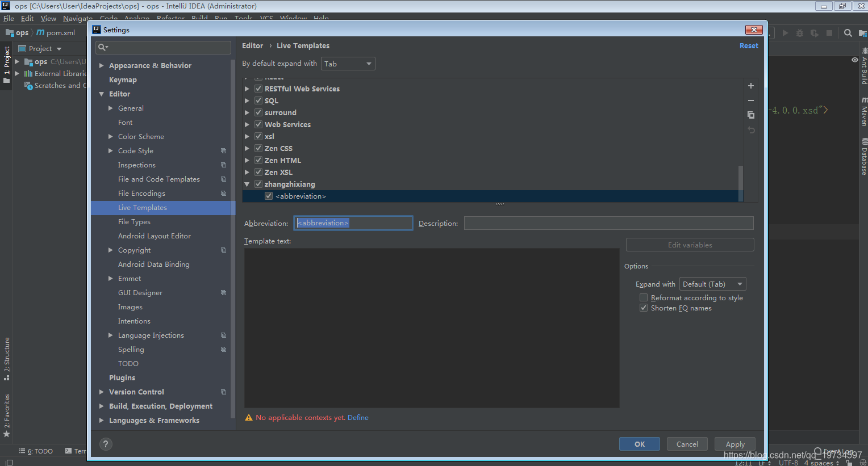Screen dimensions: 868x466
Task: Collapse the zhangzhixiang template group
Action: [x=247, y=184]
